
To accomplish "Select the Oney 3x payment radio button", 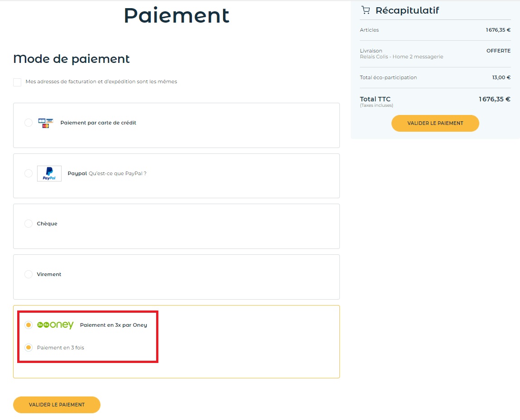I will tap(29, 325).
